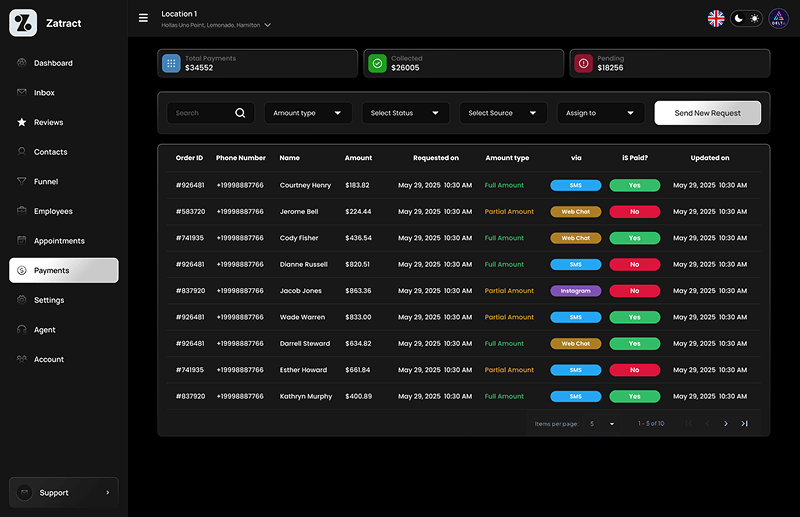Click the hamburger menu icon
Viewport: 800px width, 517px height.
tap(143, 18)
